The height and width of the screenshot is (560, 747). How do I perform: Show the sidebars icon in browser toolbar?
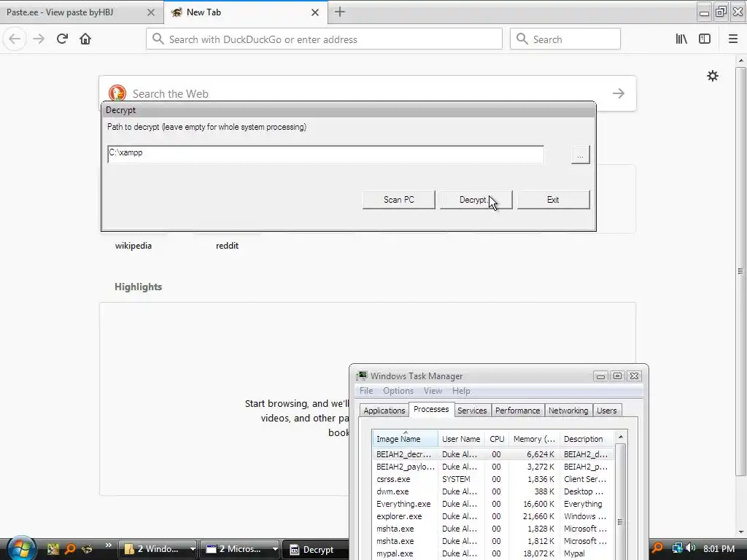click(705, 39)
